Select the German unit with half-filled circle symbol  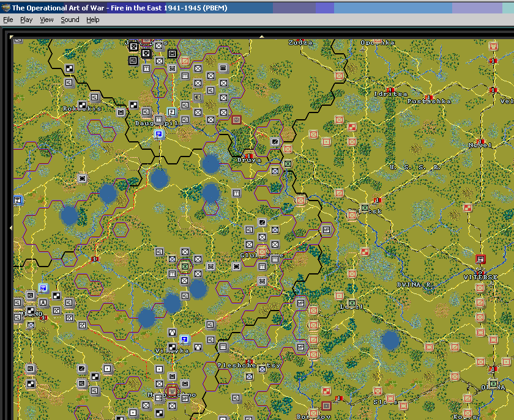click(x=198, y=97)
